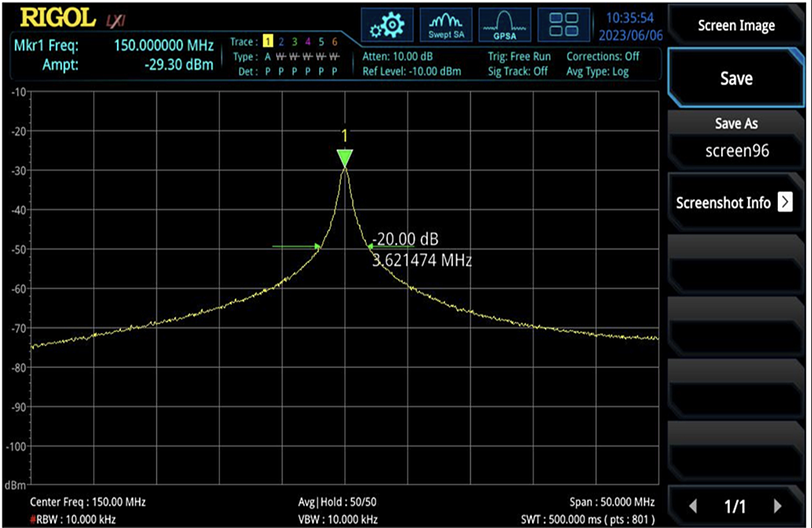Expand the Screenshot Info submenu
Screen dimensions: 812x528
pyautogui.click(x=784, y=202)
